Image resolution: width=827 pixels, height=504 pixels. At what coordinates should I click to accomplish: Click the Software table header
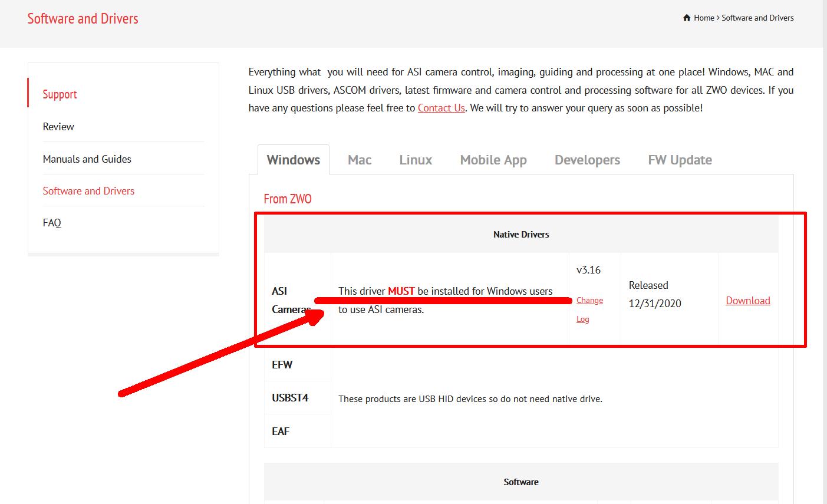click(521, 482)
